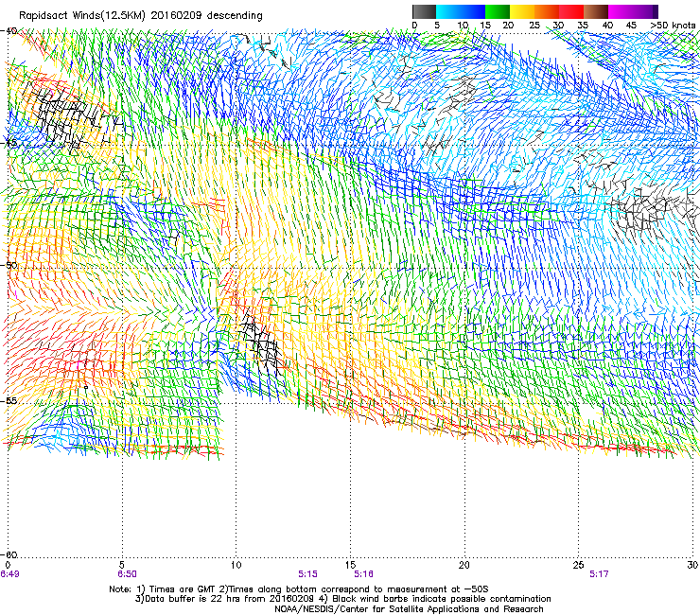
Task: Click the '15' longitude label on bottom axis
Action: pos(350,566)
